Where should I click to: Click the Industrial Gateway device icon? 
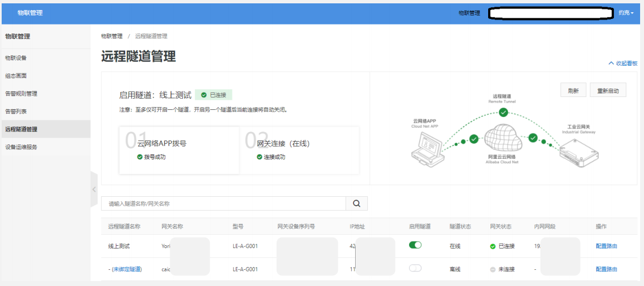(x=579, y=151)
